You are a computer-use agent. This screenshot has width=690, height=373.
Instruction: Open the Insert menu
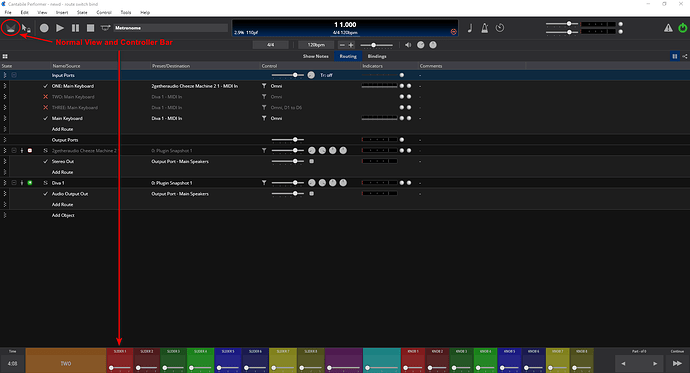[x=62, y=12]
